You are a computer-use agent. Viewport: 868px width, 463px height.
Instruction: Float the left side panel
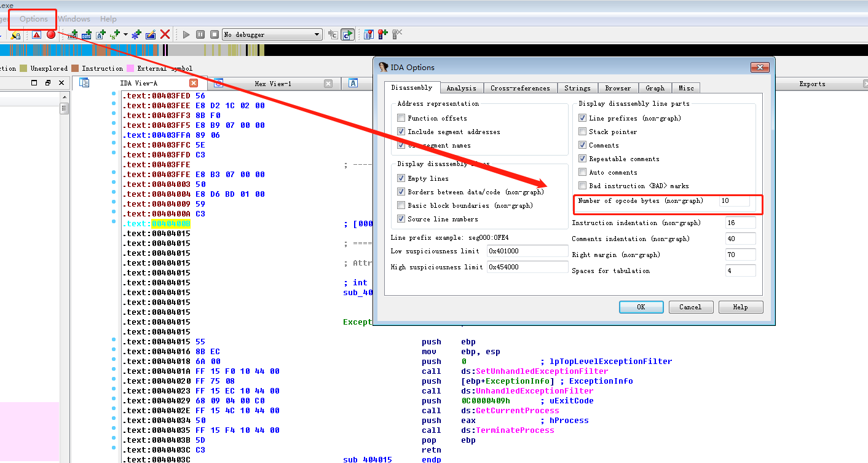(48, 83)
